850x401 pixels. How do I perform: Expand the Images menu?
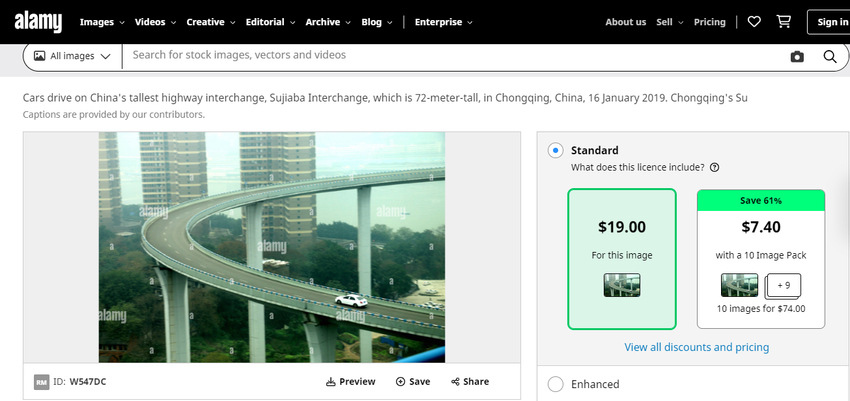102,22
